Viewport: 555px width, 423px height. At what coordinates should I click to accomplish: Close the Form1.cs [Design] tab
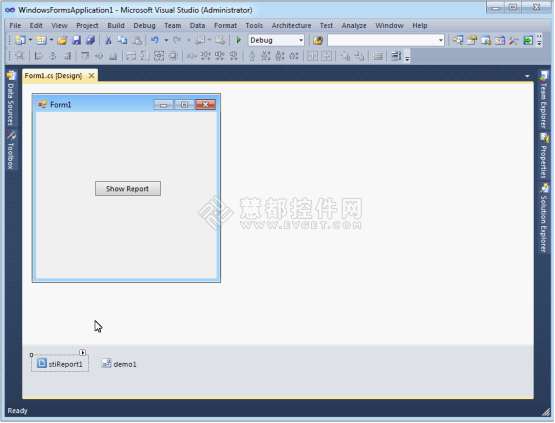point(91,76)
